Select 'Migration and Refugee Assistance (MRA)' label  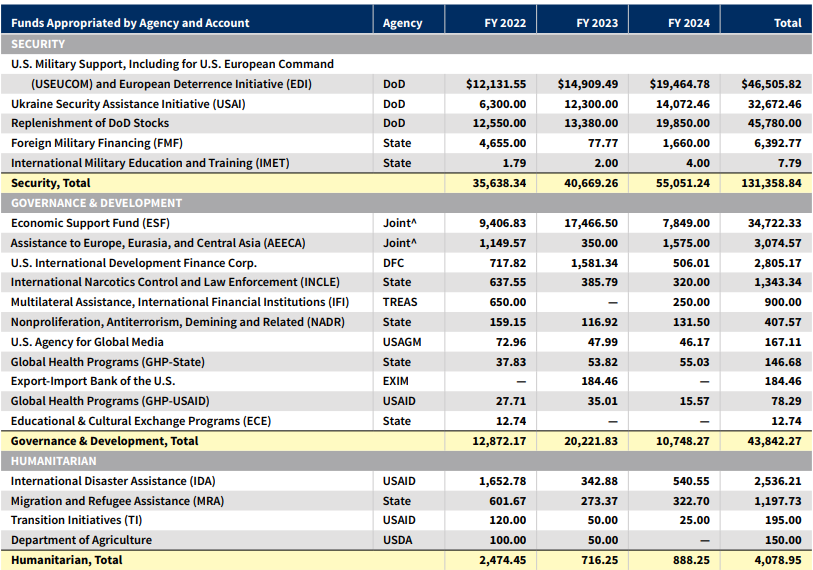(117, 501)
